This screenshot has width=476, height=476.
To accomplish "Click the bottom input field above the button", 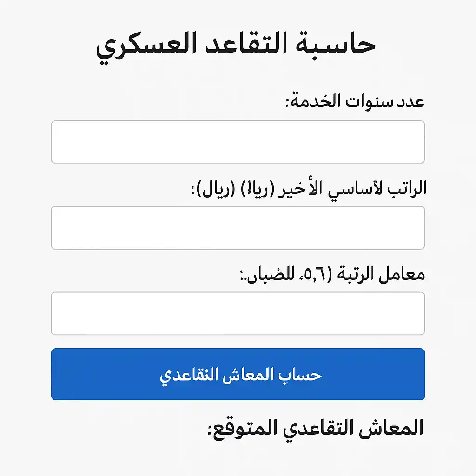I will (x=238, y=313).
